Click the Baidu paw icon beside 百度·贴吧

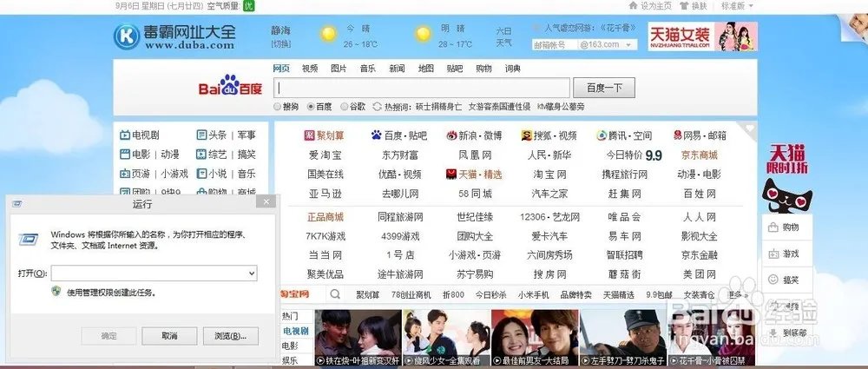pos(377,135)
